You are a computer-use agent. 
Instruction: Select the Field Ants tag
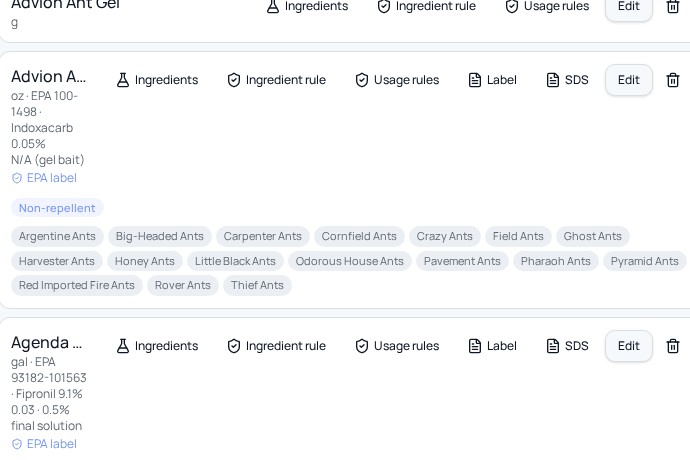(518, 236)
